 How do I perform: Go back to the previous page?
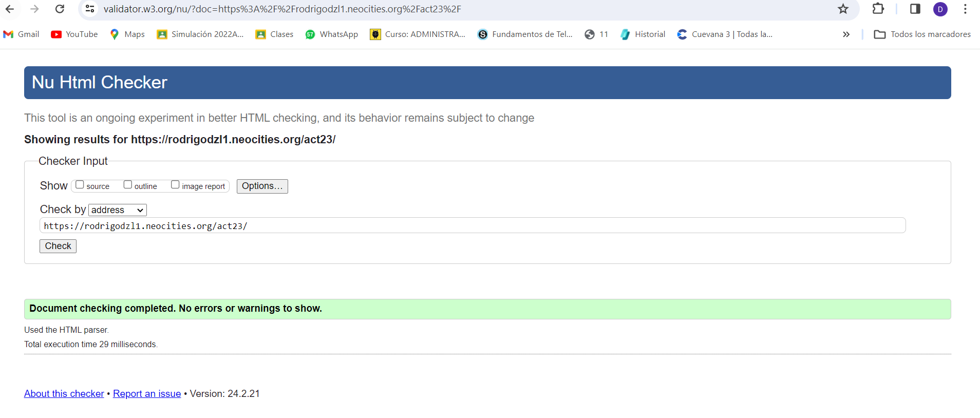(10, 9)
